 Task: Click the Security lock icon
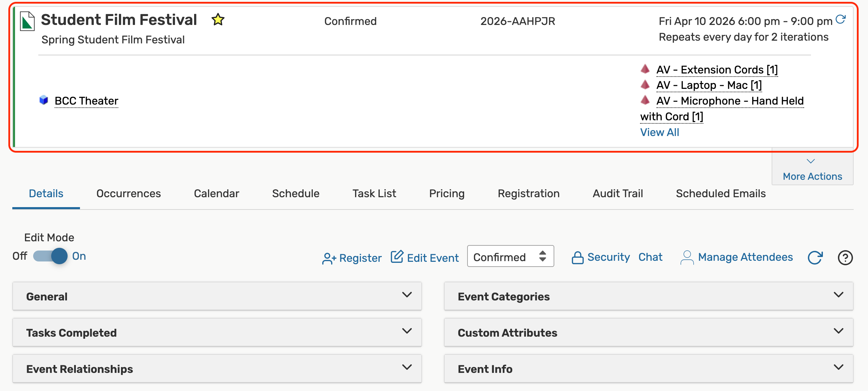coord(578,258)
